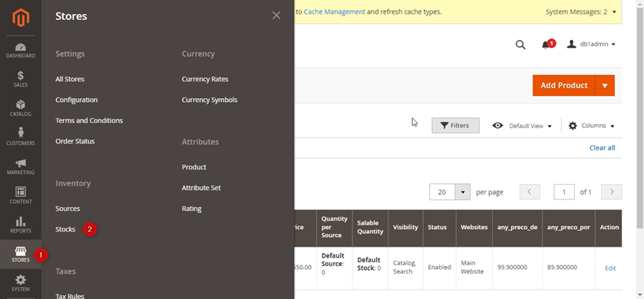Click the page number input field
The width and height of the screenshot is (644, 299).
[564, 192]
